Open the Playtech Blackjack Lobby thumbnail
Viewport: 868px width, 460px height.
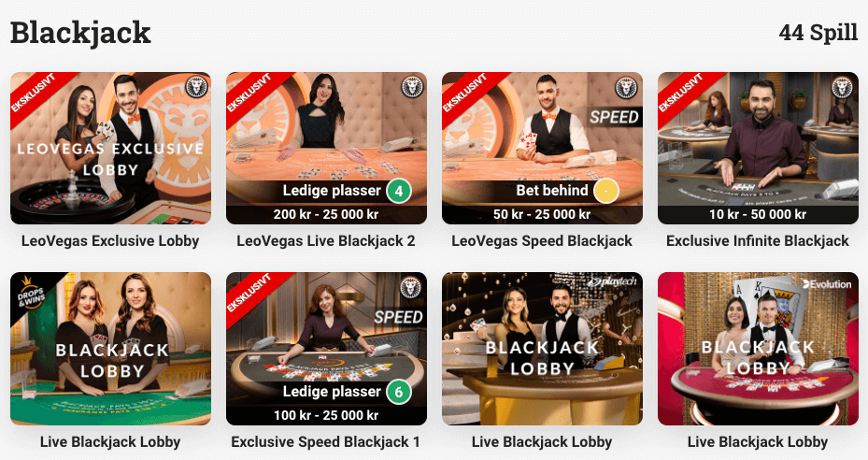(x=542, y=349)
